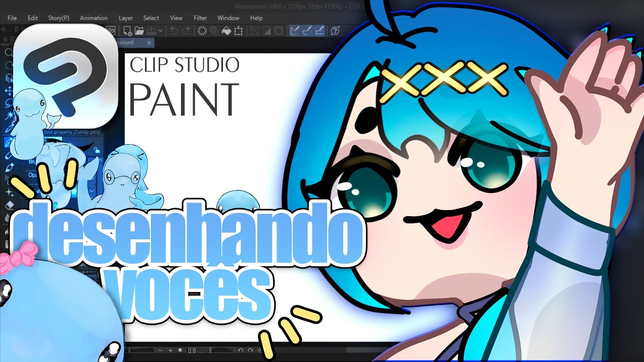The width and height of the screenshot is (644, 362).
Task: Open the Clip Studio support help icon
Action: pos(336,31)
